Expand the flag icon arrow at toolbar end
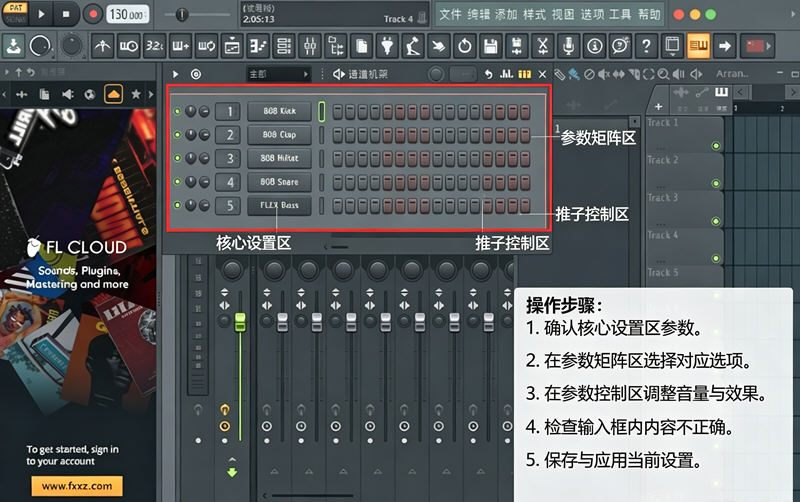This screenshot has width=800, height=502. (x=768, y=46)
